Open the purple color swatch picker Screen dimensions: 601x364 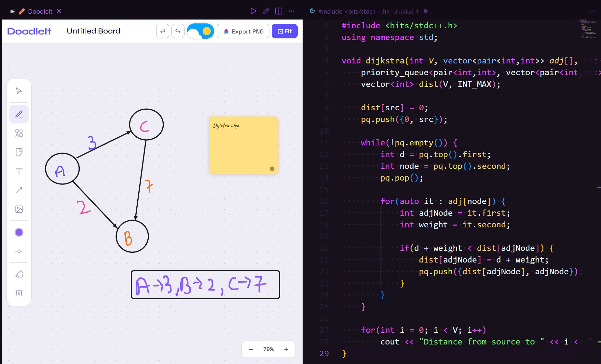(19, 232)
